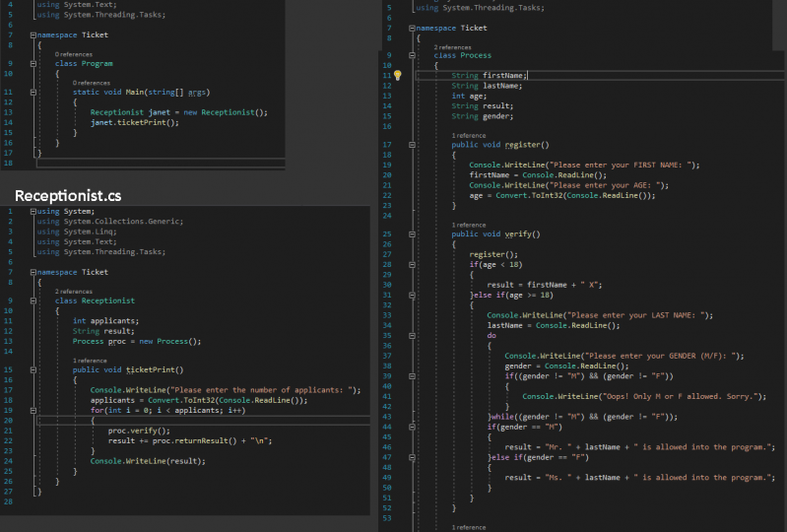Click 'using System.Collections.Generic;' in Receptionist.cs
The width and height of the screenshot is (787, 532).
point(110,222)
